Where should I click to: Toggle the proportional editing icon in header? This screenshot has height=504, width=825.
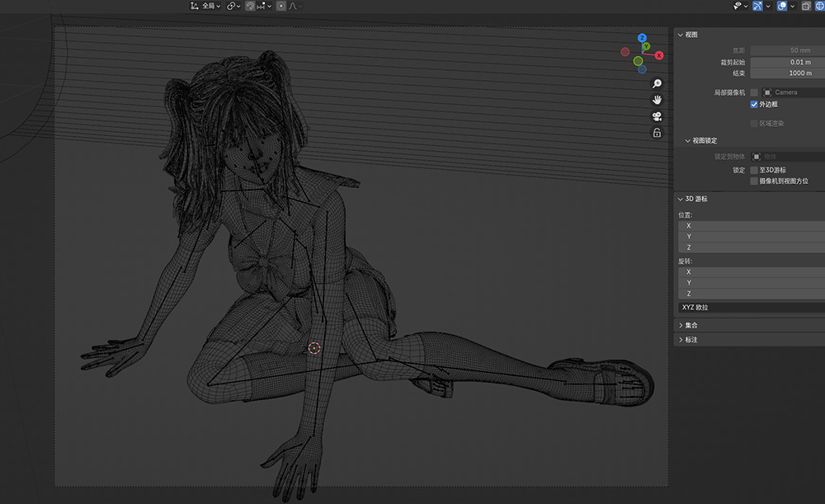tap(280, 6)
